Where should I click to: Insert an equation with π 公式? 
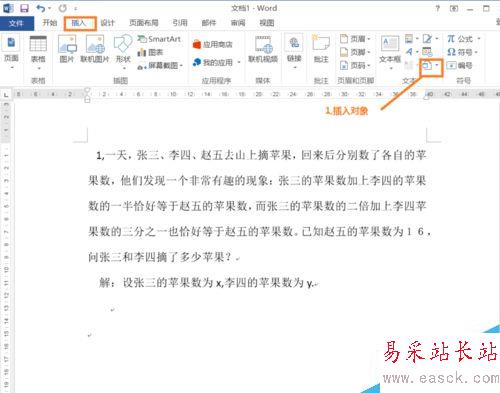pos(460,39)
